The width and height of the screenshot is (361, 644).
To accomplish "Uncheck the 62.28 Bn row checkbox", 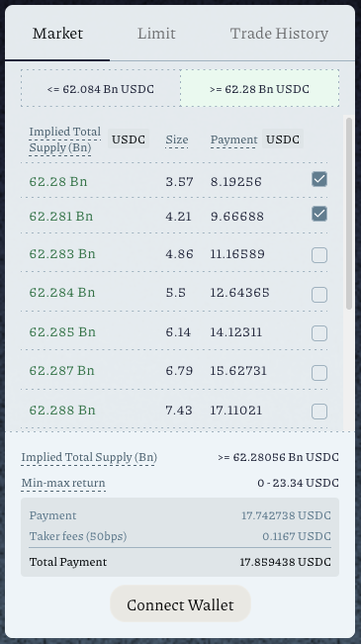I will click(x=319, y=179).
